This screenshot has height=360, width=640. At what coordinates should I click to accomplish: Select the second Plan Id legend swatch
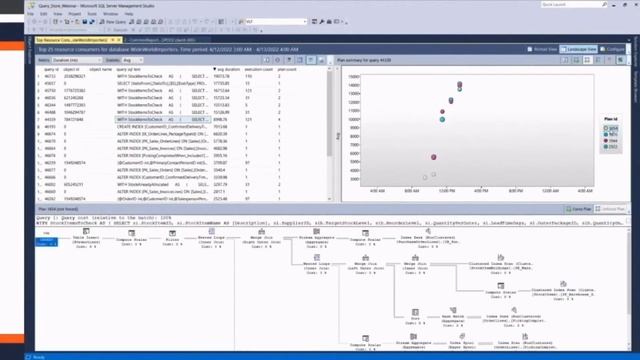pos(606,134)
